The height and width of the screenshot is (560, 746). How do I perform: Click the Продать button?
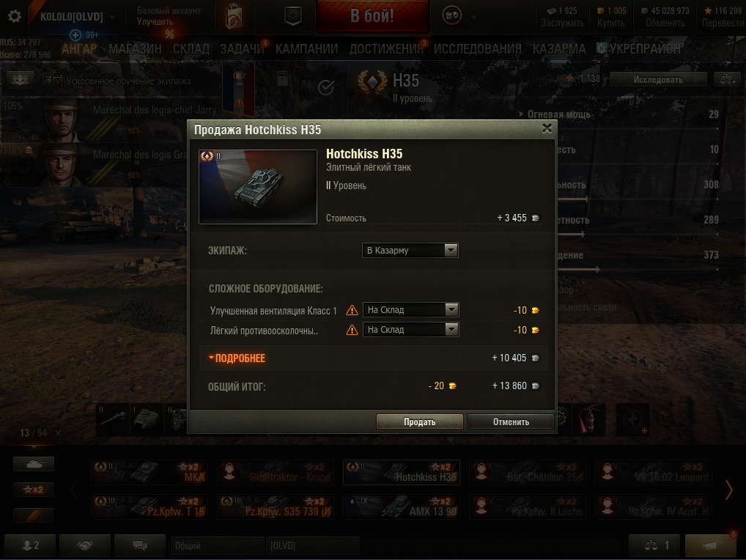420,421
